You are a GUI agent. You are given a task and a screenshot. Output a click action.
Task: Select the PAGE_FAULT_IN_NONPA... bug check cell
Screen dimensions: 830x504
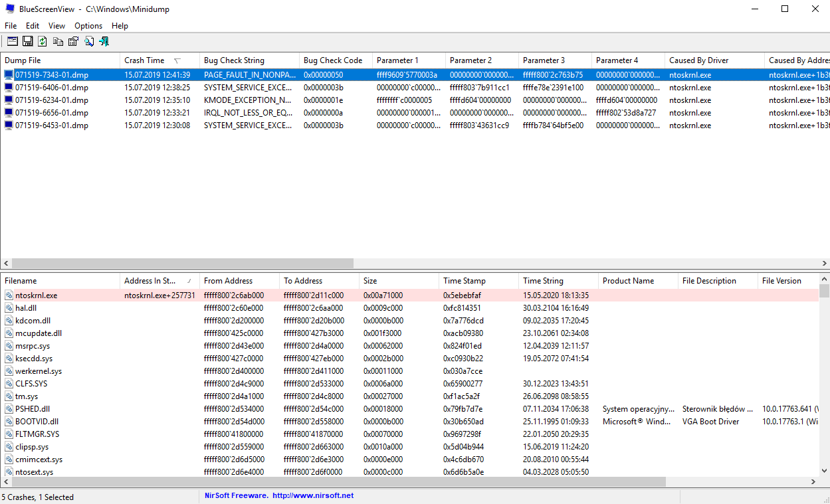pyautogui.click(x=249, y=75)
